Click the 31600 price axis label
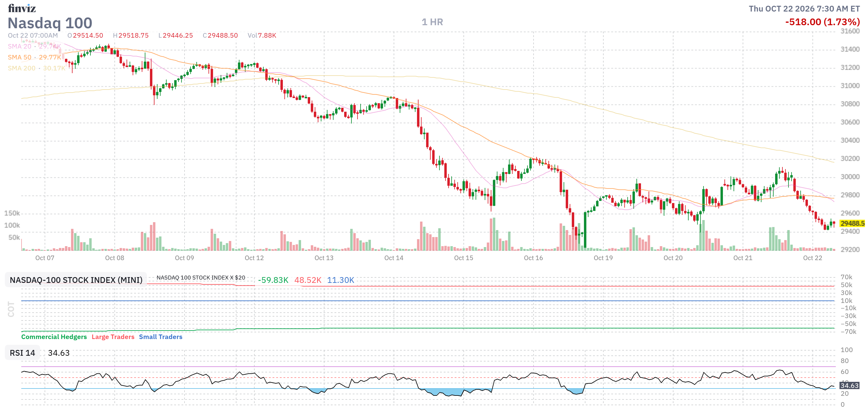The width and height of the screenshot is (868, 414). click(850, 31)
